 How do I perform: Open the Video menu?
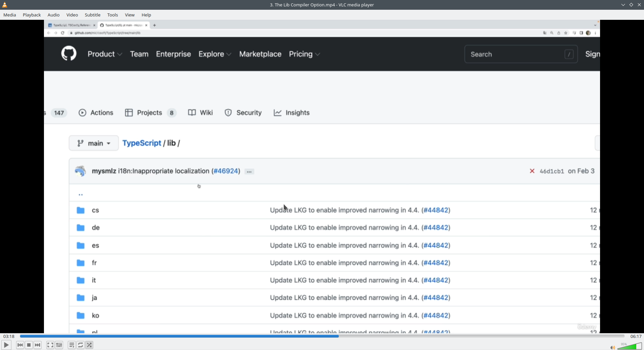point(72,15)
